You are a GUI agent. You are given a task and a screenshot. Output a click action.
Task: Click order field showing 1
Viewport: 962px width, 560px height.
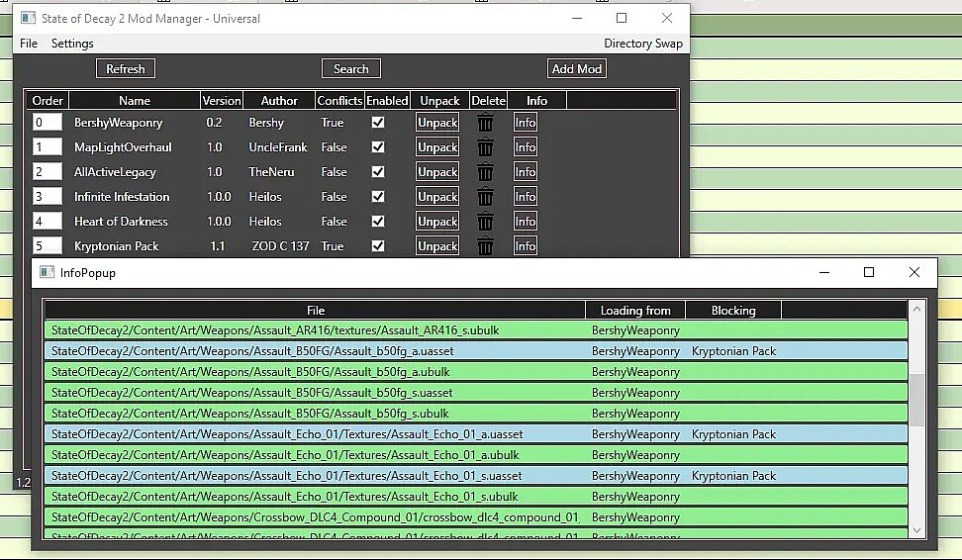point(48,146)
